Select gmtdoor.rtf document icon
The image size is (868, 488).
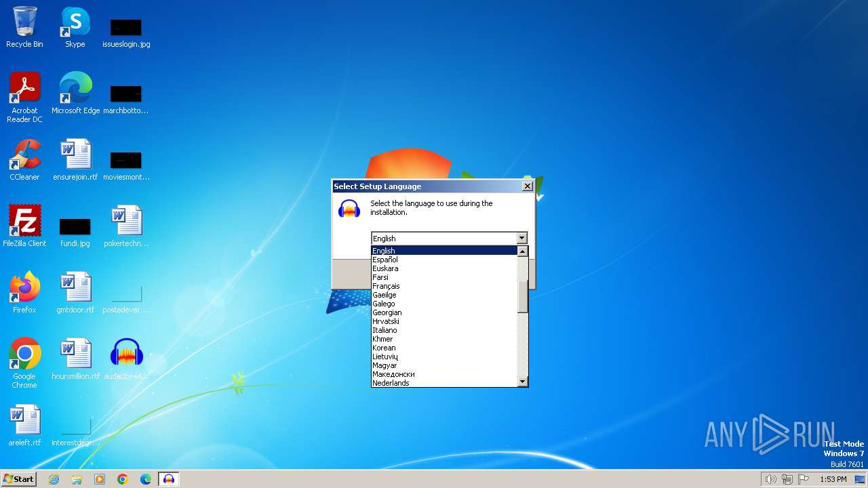point(75,293)
